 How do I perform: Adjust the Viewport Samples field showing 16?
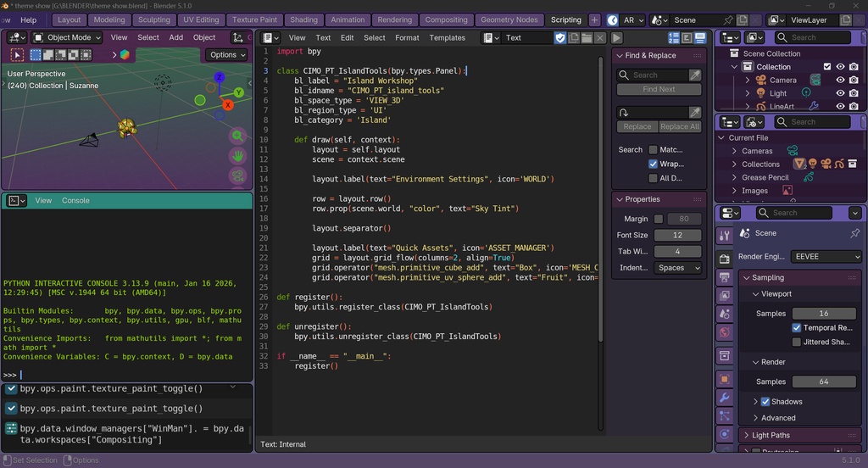click(824, 314)
